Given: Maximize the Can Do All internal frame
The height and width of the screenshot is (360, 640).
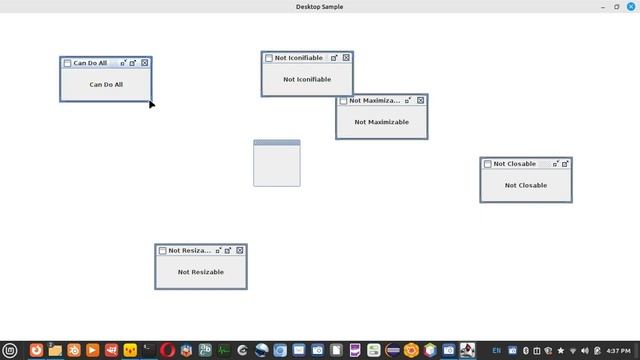Looking at the screenshot, I should point(133,63).
